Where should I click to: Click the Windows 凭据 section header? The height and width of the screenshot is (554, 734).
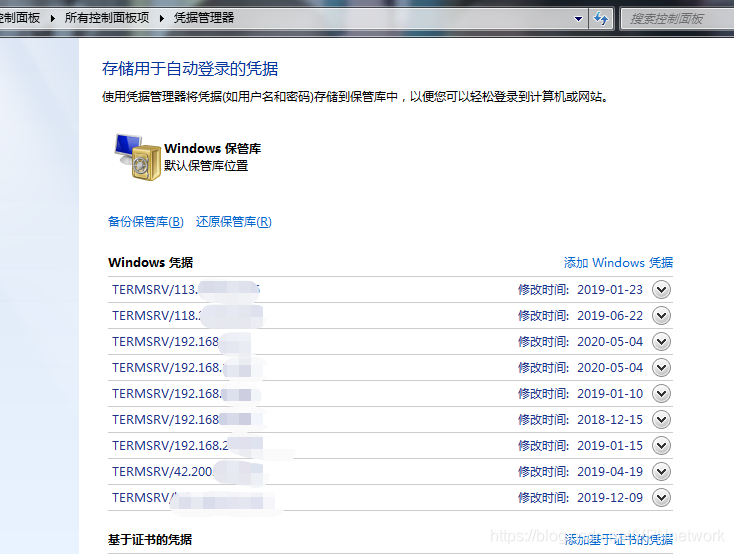pos(150,262)
